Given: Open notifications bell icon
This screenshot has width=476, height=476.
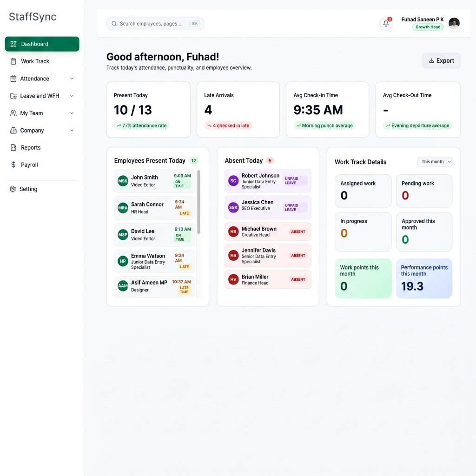Looking at the screenshot, I should click(x=386, y=23).
